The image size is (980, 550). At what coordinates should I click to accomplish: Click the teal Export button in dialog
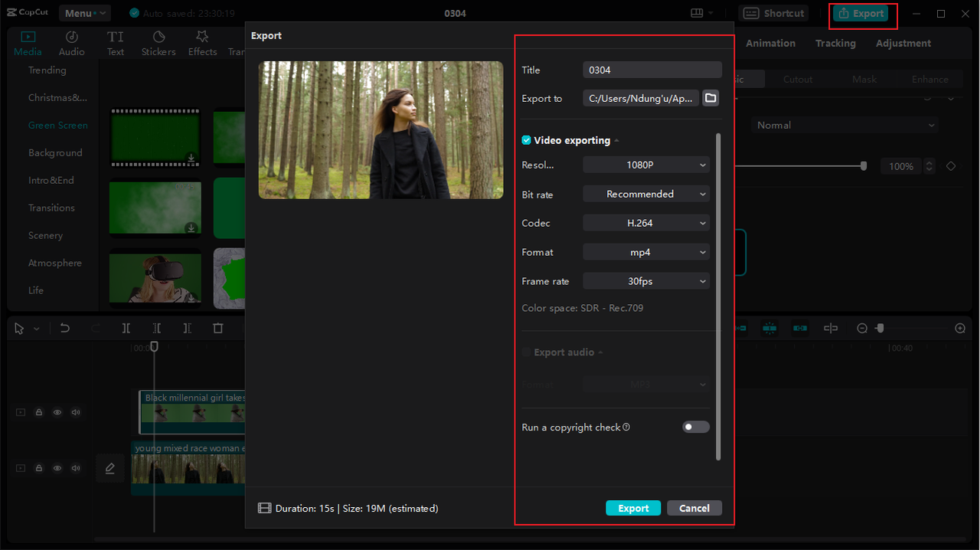633,508
